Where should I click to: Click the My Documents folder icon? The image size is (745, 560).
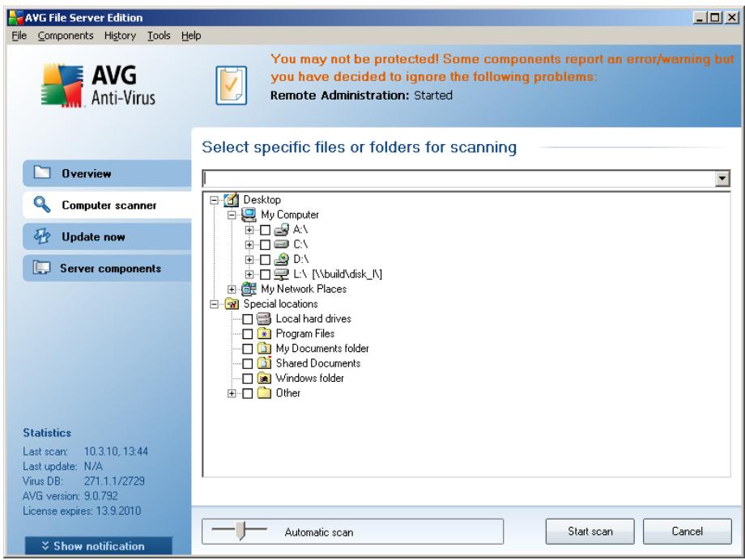pos(264,348)
